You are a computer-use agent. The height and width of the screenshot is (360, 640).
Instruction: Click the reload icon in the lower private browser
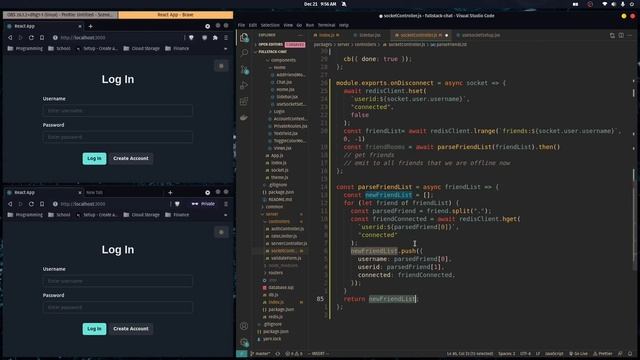31,204
